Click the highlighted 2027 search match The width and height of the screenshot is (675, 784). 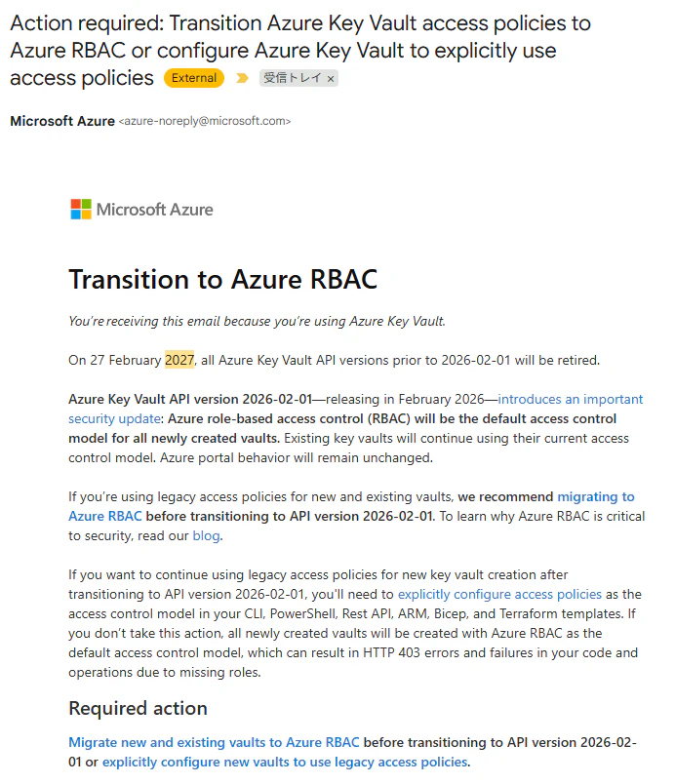[x=179, y=360]
